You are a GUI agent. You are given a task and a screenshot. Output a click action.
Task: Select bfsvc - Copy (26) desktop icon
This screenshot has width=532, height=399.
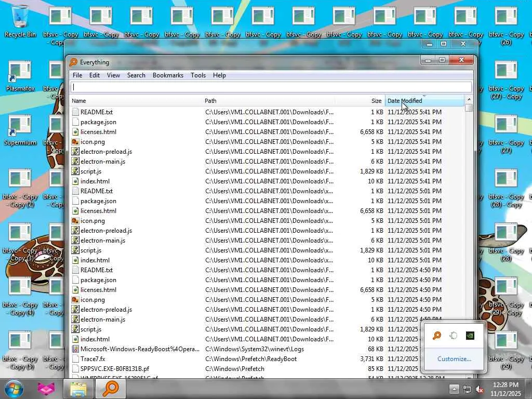point(506,25)
